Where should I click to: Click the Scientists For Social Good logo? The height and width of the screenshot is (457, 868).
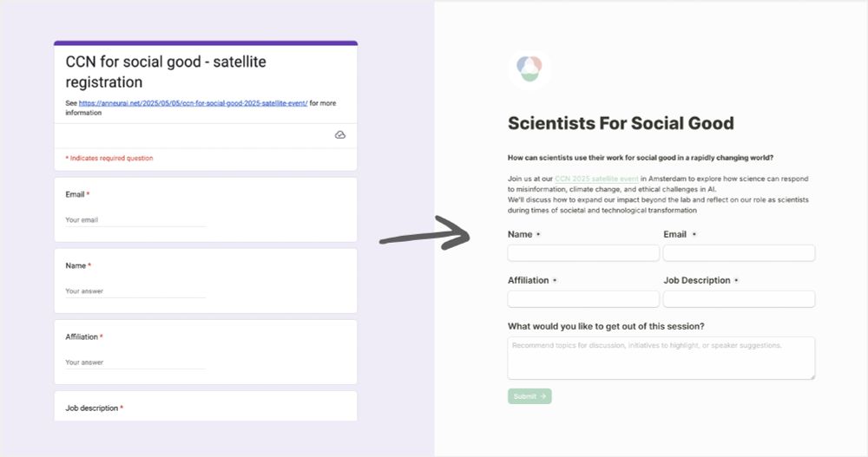[529, 69]
